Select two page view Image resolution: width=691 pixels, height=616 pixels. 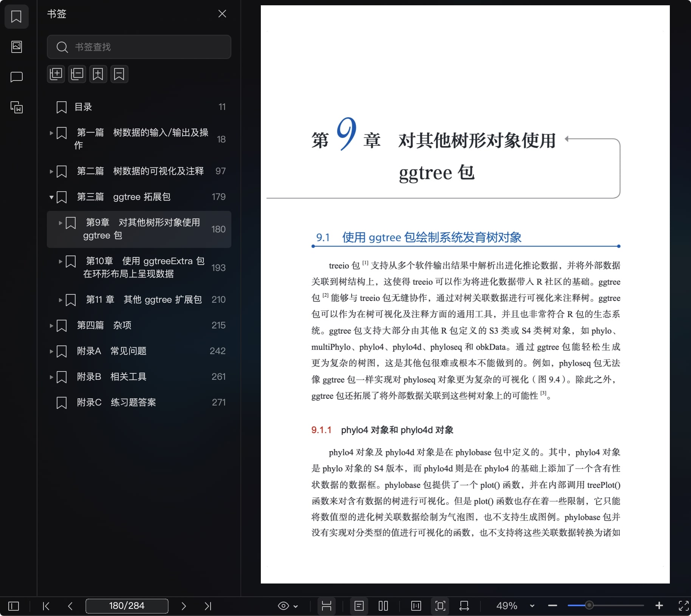click(x=383, y=606)
